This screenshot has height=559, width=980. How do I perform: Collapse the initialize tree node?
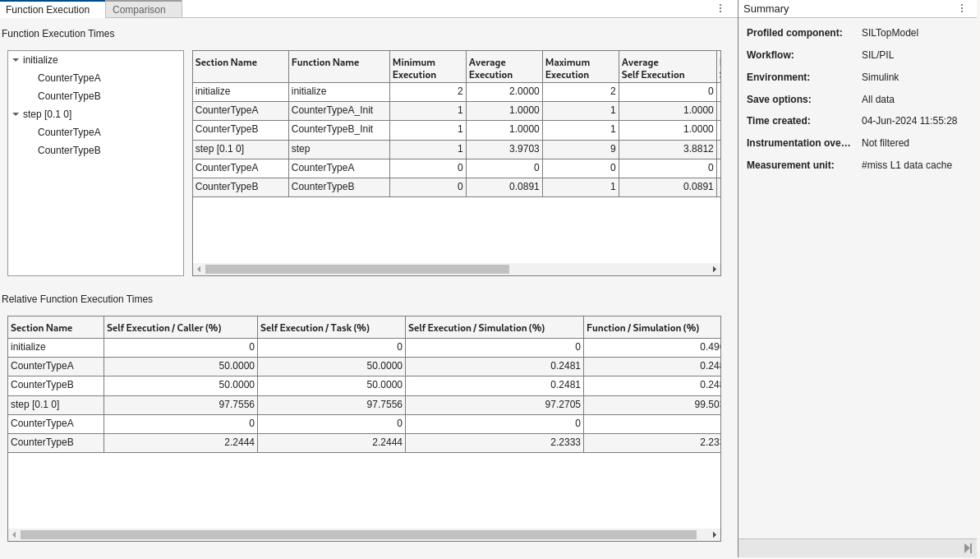(16, 60)
